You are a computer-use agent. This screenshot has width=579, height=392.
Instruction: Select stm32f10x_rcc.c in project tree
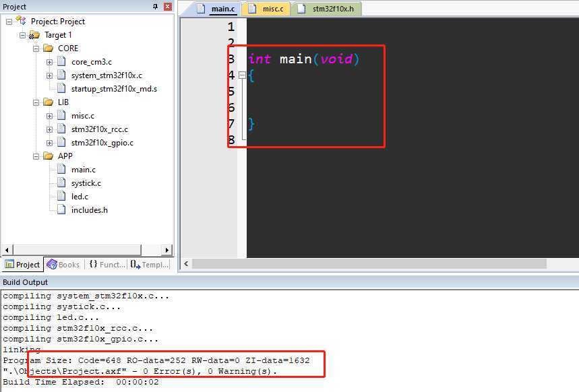(100, 129)
